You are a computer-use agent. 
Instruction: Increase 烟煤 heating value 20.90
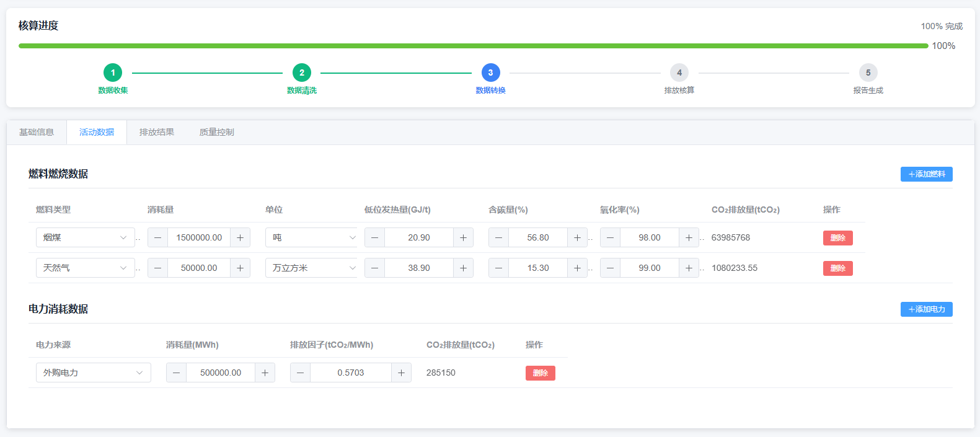[463, 237]
